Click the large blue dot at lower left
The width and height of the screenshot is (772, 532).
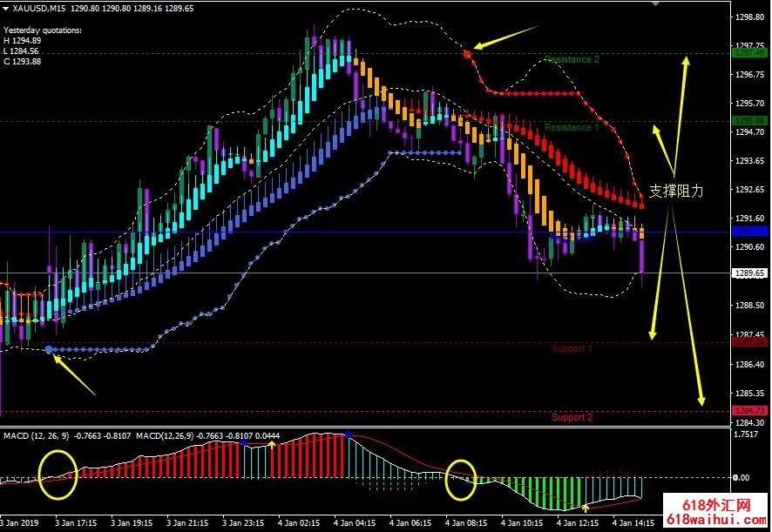click(49, 349)
